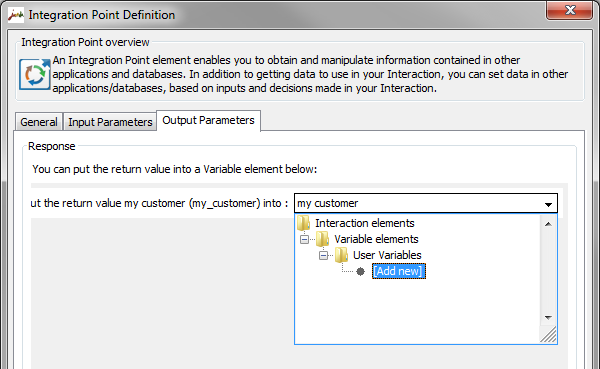Click the Integration Point circular arrows icon
600x369 pixels.
click(35, 74)
